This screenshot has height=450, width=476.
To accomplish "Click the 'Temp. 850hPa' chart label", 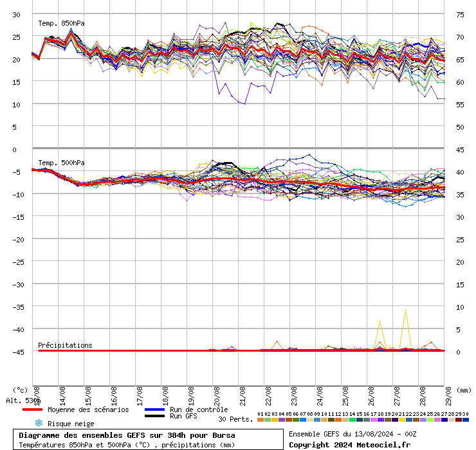I will point(61,23).
